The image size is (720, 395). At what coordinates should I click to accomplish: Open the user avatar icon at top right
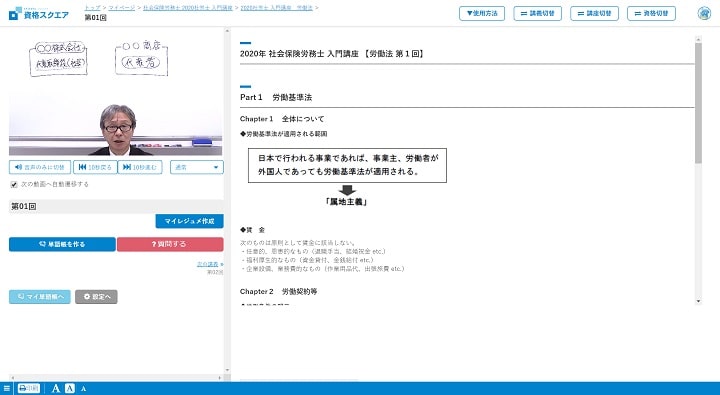704,13
